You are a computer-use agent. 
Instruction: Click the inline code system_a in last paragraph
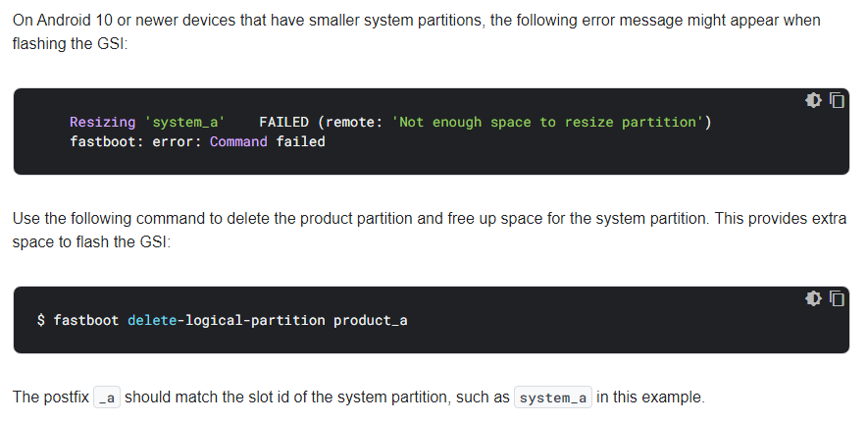coord(553,397)
